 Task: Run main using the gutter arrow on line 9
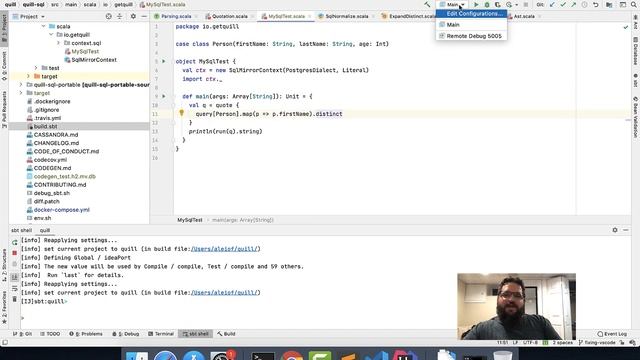(164, 96)
